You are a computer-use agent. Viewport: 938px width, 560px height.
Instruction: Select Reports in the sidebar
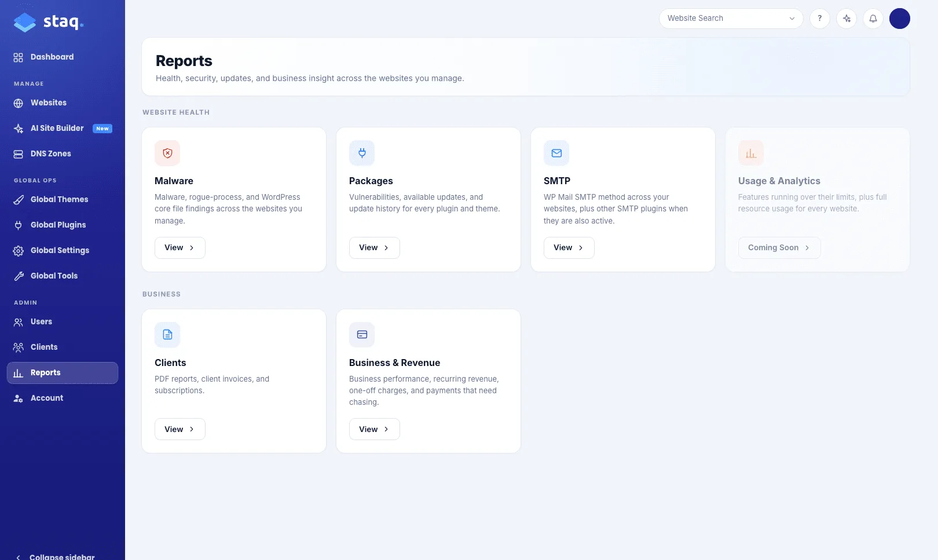tap(63, 373)
